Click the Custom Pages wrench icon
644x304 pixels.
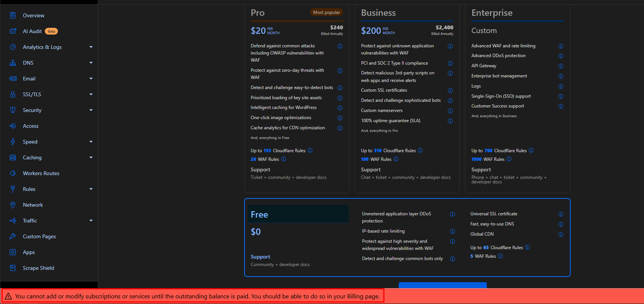(13, 236)
